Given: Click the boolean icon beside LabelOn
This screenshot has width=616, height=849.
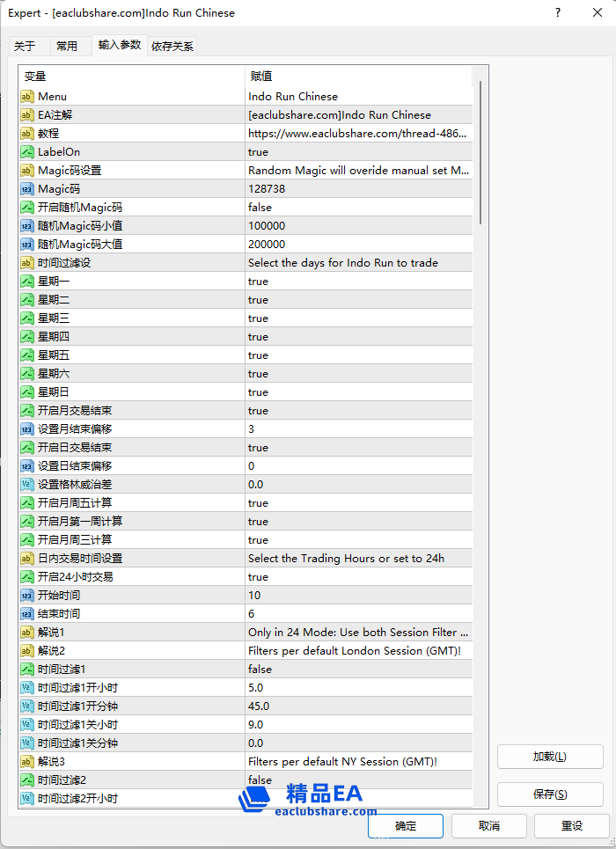Looking at the screenshot, I should coord(27,152).
